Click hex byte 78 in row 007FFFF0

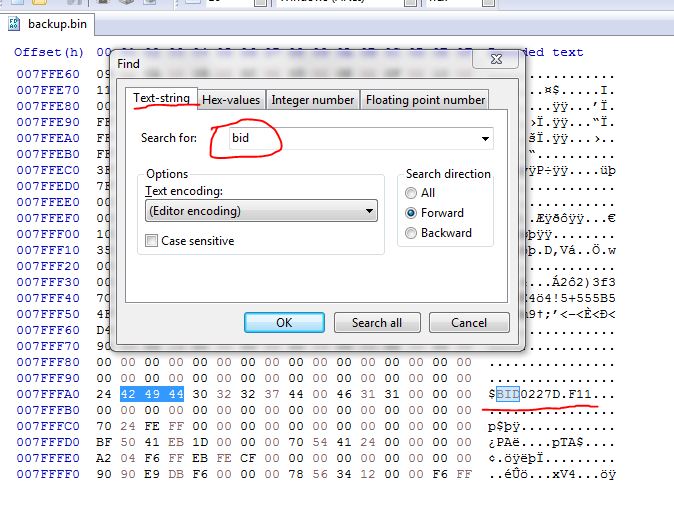[x=296, y=474]
